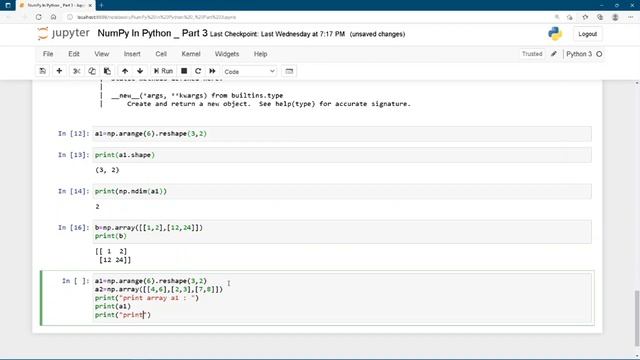640x360 pixels.
Task: Copy selected cells icon
Action: [x=92, y=71]
